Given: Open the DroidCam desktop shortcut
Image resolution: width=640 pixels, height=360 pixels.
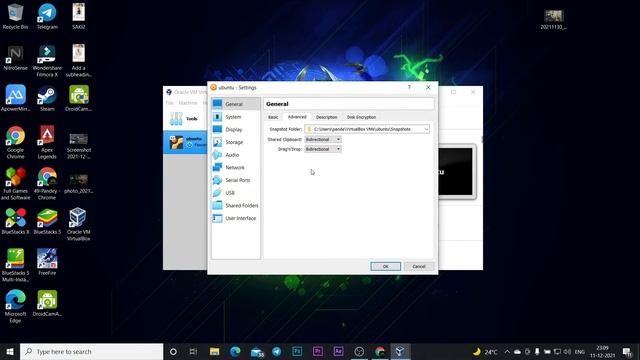Looking at the screenshot, I should click(78, 98).
